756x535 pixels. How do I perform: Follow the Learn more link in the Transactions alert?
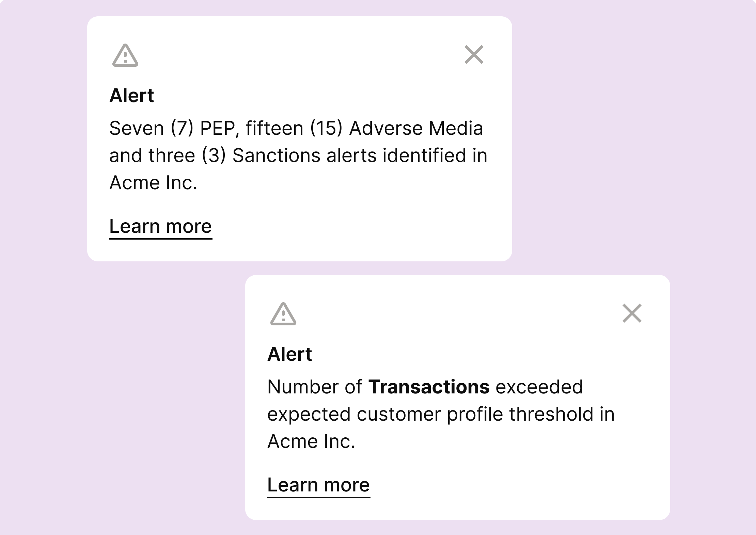[x=318, y=486]
